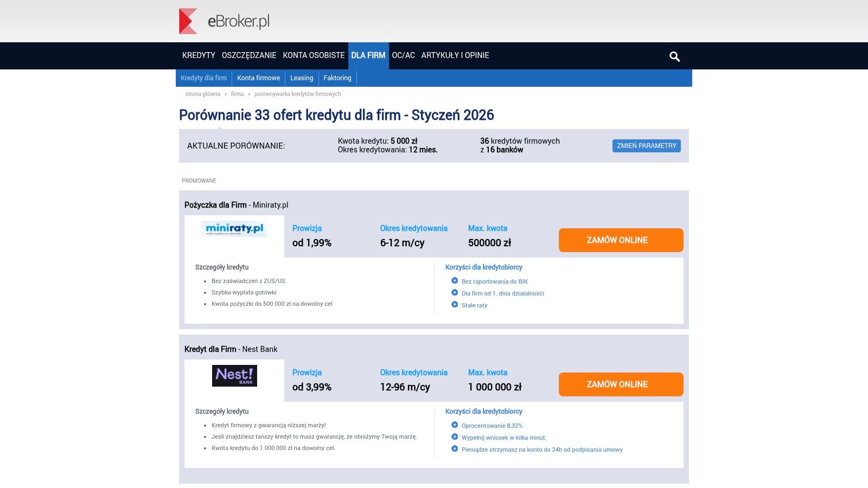This screenshot has width=868, height=488.
Task: Switch to Konta firmowe tab
Action: [259, 78]
